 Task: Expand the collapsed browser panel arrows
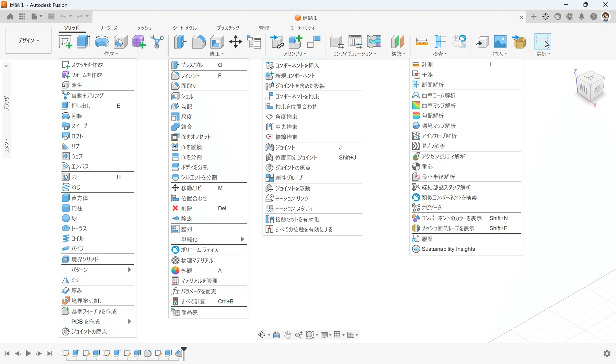point(6,66)
